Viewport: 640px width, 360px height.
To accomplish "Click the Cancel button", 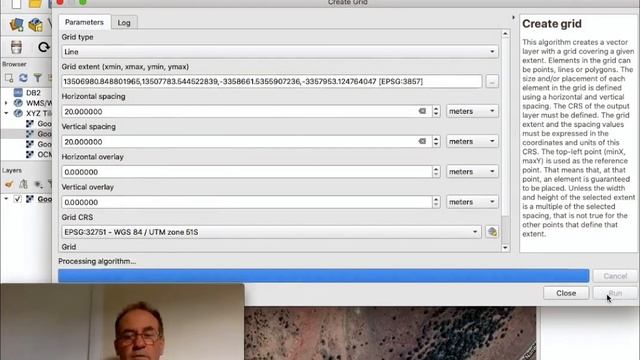I will click(x=615, y=276).
